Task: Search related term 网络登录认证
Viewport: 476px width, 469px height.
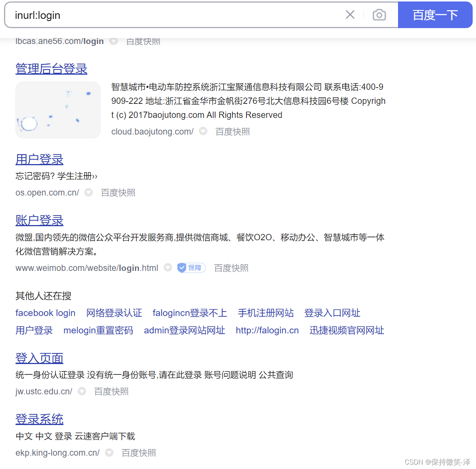Action: pyautogui.click(x=114, y=313)
